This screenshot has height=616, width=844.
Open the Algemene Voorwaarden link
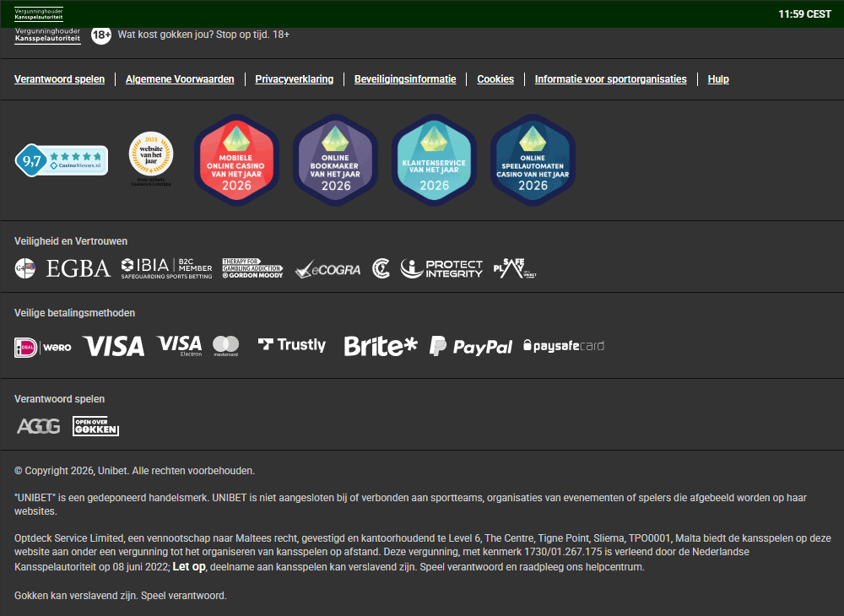[x=180, y=79]
